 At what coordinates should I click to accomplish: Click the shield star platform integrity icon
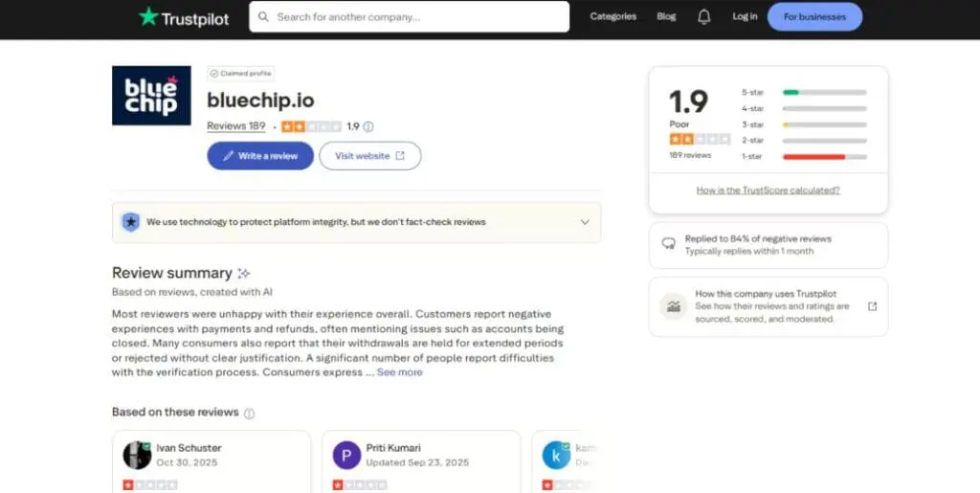(131, 222)
